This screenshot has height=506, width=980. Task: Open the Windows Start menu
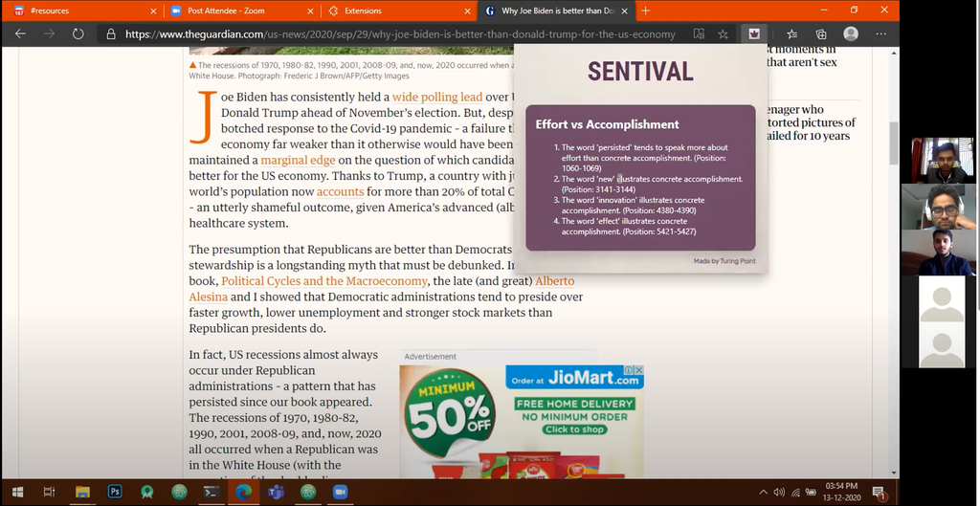click(x=17, y=493)
